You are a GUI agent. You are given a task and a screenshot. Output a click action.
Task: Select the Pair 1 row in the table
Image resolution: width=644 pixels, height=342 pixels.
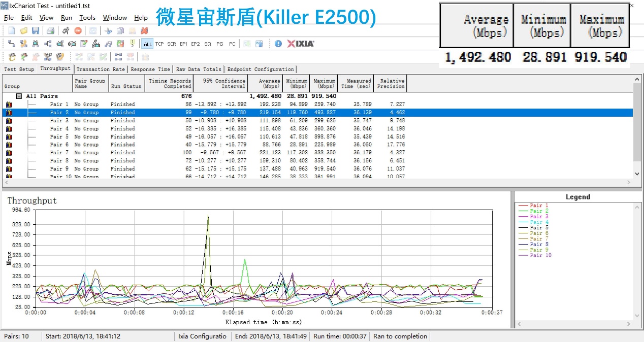(x=317, y=105)
